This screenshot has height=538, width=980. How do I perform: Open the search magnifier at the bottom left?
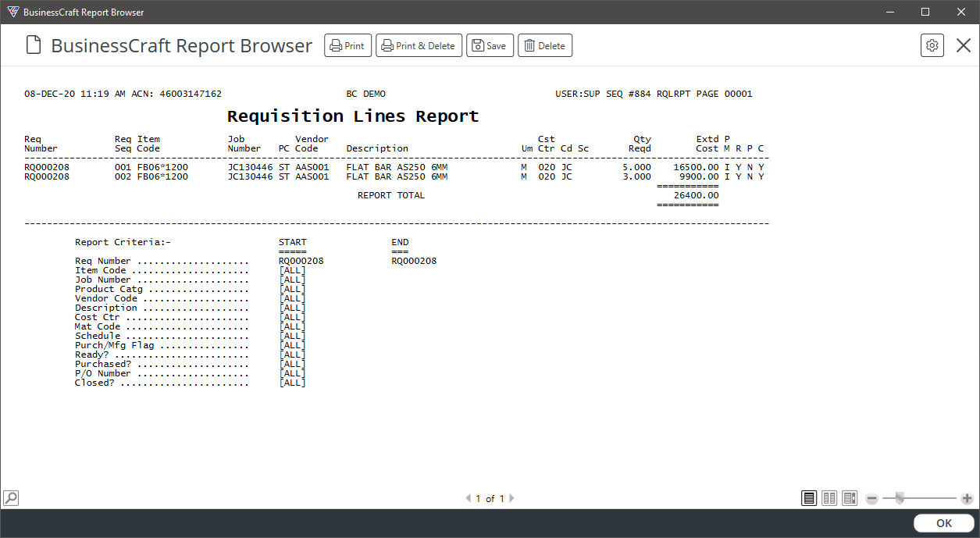point(11,497)
